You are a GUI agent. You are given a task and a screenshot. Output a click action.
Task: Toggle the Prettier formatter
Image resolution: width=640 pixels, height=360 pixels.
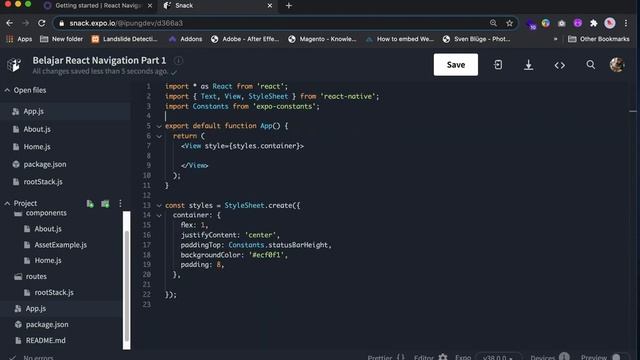386,357
